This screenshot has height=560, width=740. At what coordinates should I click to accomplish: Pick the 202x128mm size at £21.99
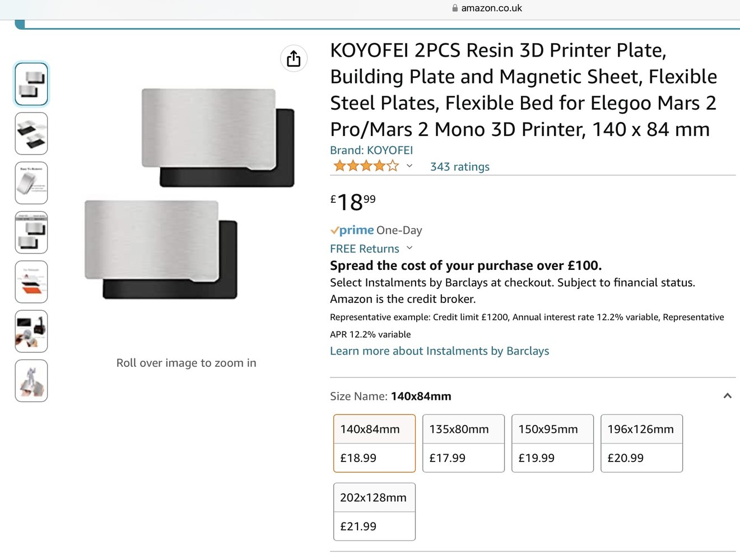click(374, 512)
